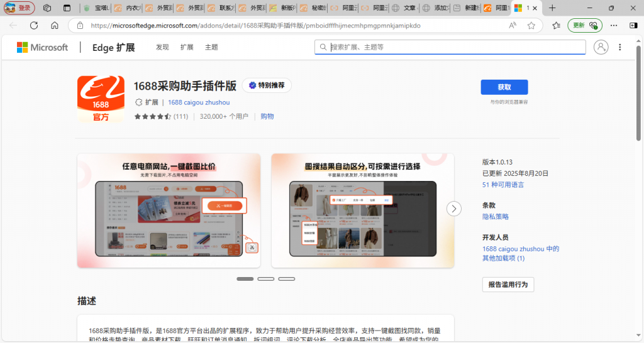Close the active Microsoft store tab
The width and height of the screenshot is (644, 343).
tap(535, 8)
